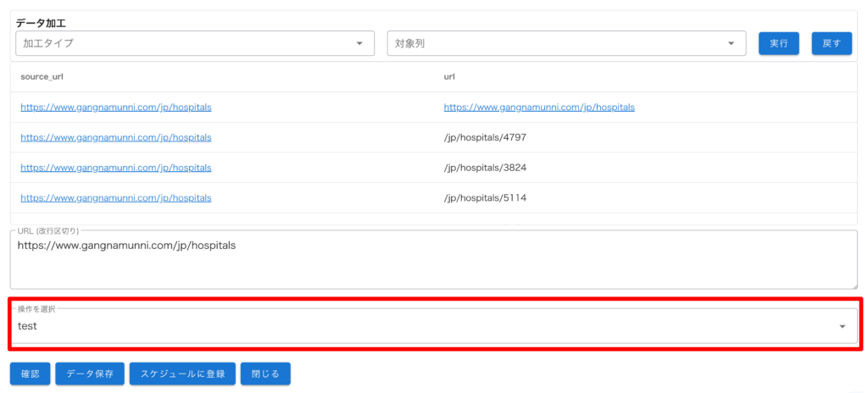Click the 加工タイプ dropdown arrow
The width and height of the screenshot is (868, 393).
359,43
